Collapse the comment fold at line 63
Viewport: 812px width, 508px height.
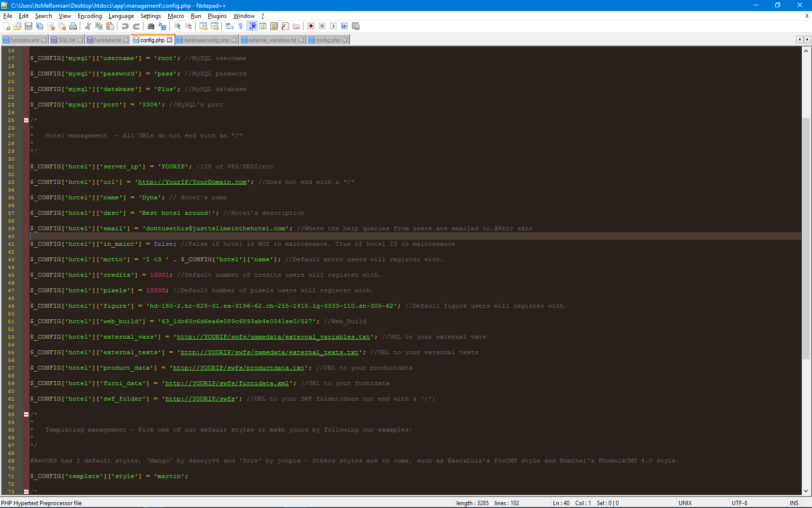click(x=26, y=415)
